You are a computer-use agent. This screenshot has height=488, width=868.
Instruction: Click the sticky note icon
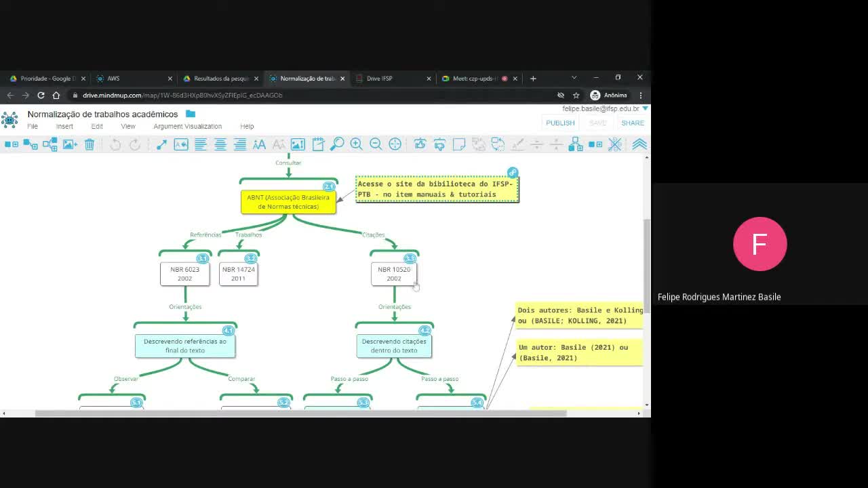(459, 144)
